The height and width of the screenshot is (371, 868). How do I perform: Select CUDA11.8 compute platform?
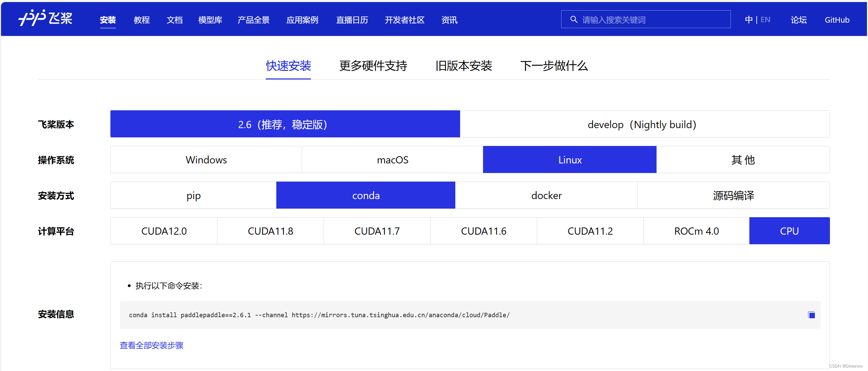point(270,231)
